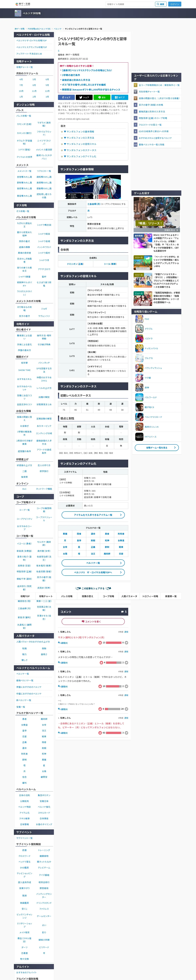Switch to the トロフィー攻略 tab

[x=150, y=596]
